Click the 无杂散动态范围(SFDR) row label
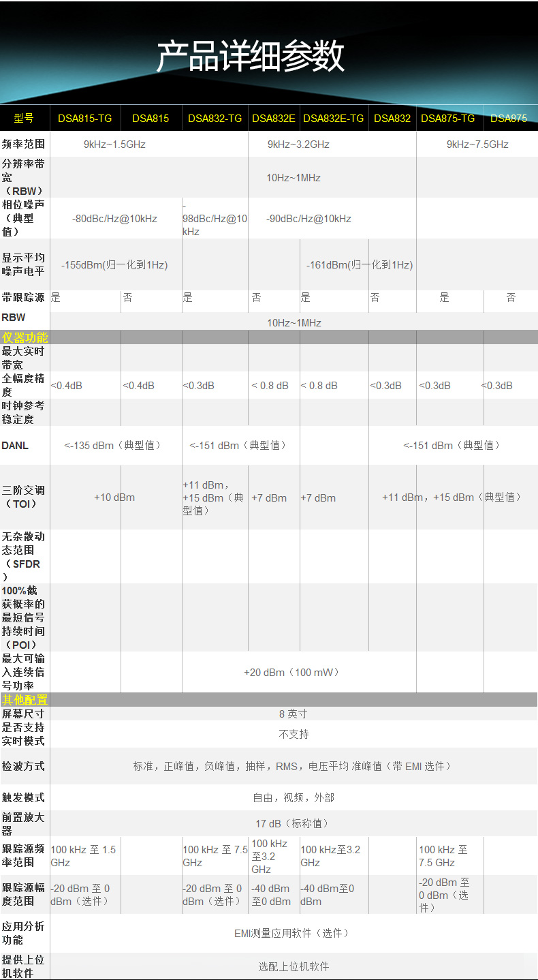The image size is (538, 980). pos(23,556)
